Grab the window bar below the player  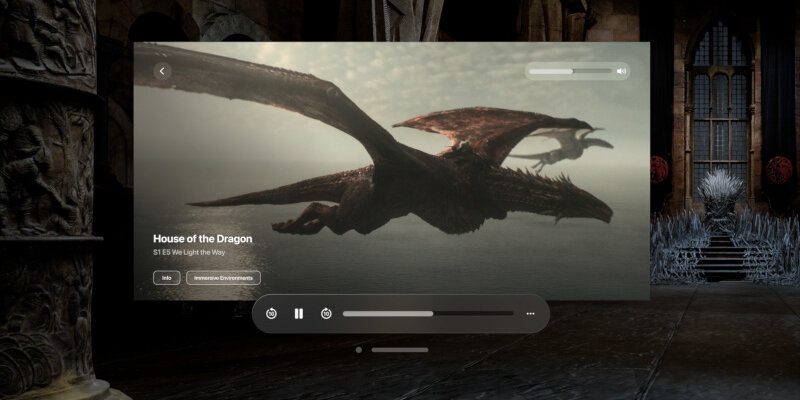click(x=399, y=350)
